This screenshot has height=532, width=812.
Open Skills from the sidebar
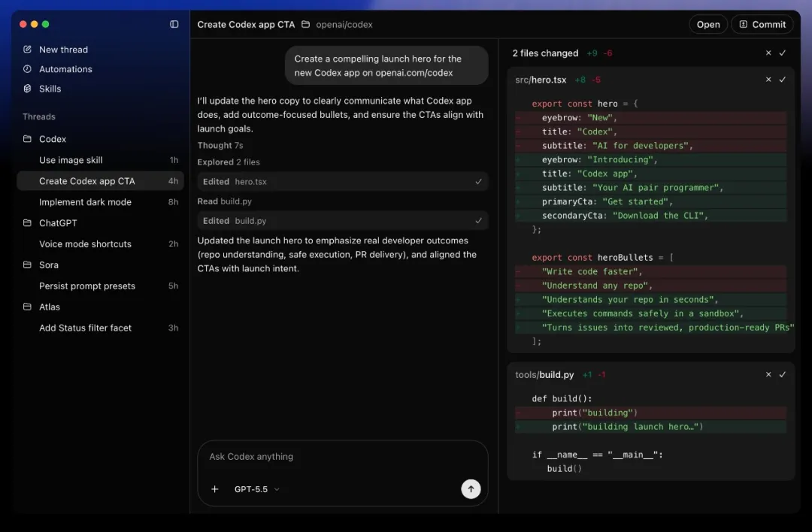click(50, 89)
